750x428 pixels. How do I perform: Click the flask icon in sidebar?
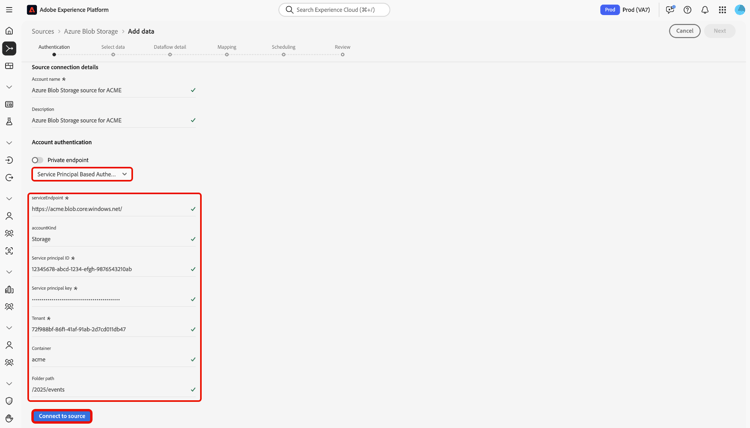9,121
